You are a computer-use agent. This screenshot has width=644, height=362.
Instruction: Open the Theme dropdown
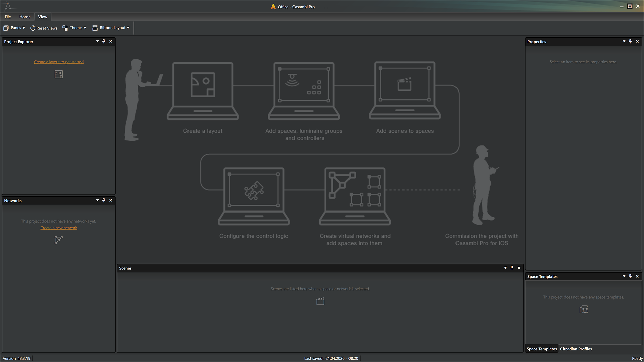(74, 28)
